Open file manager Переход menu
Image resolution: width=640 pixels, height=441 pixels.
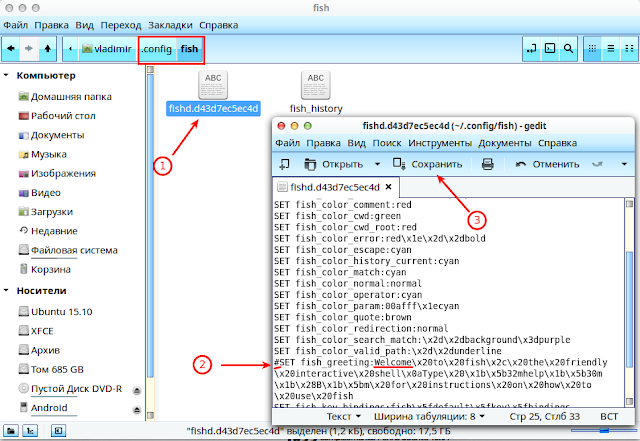coord(121,25)
